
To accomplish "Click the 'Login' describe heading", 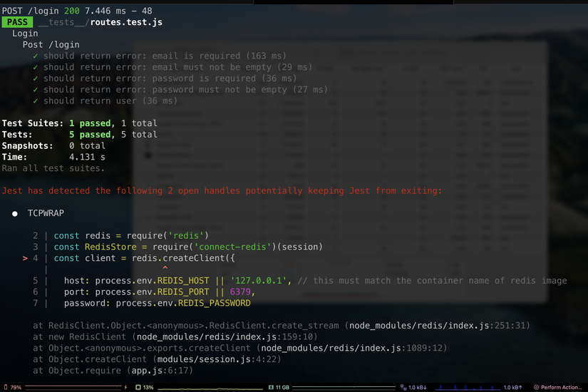I will click(25, 33).
